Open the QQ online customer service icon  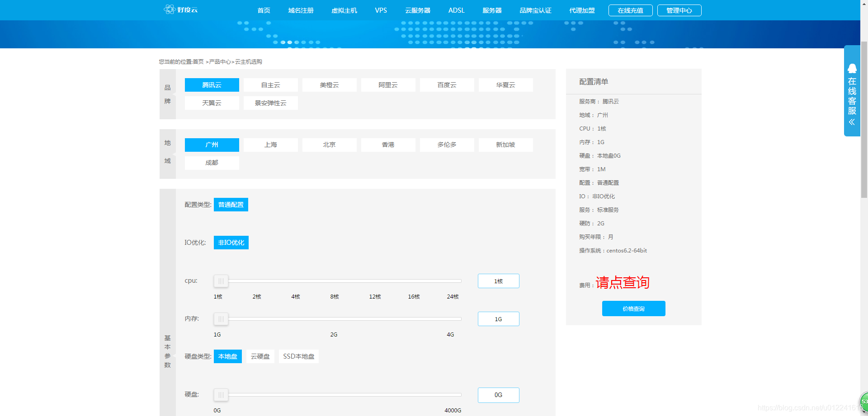852,69
